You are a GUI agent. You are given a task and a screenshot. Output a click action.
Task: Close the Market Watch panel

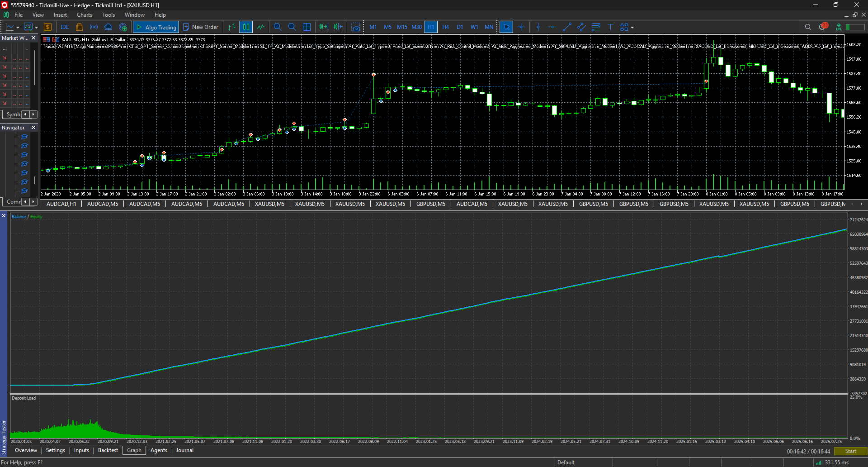pyautogui.click(x=33, y=38)
